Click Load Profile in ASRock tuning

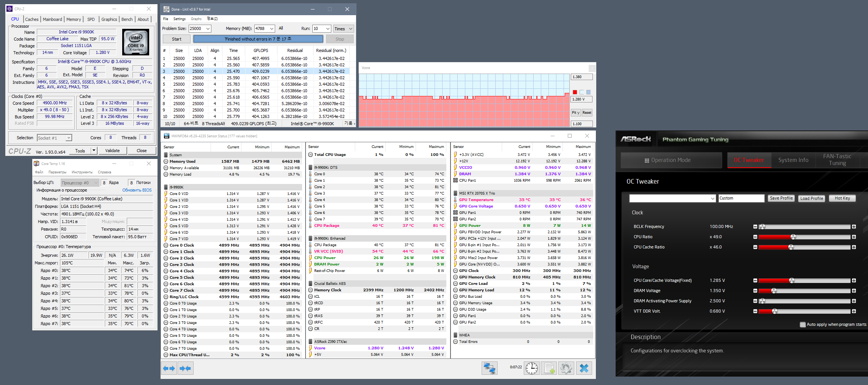pyautogui.click(x=811, y=198)
